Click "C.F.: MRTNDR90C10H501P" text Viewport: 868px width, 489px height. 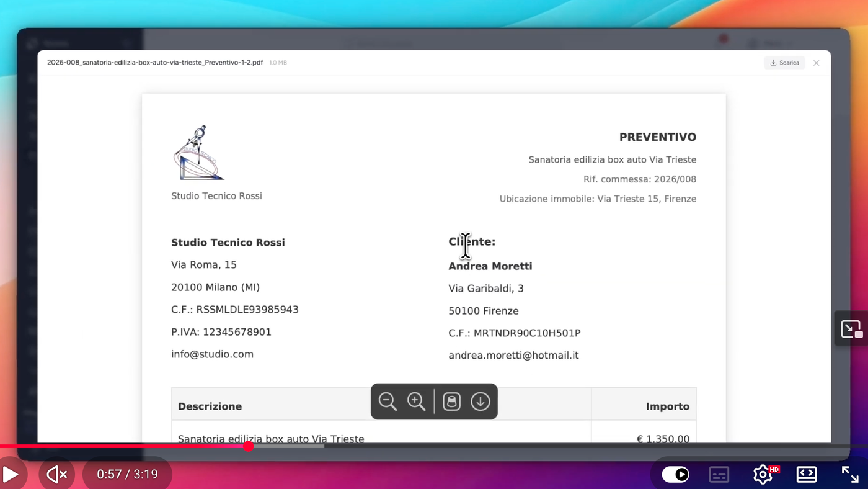point(515,333)
